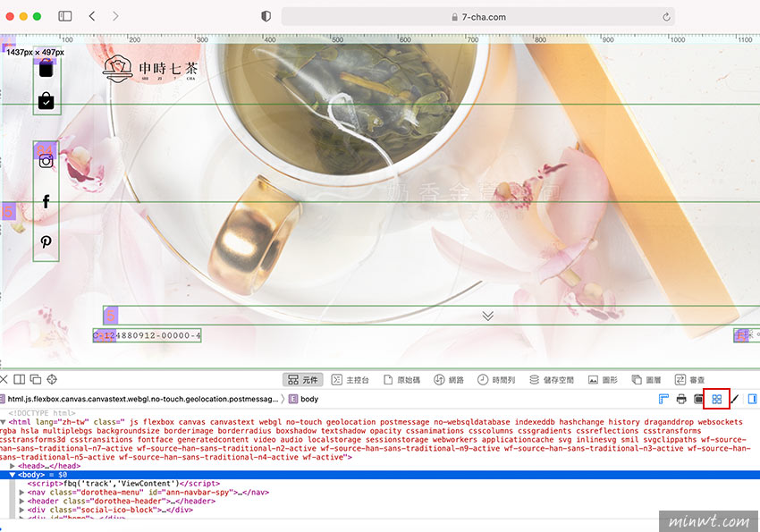Detach the inspector into a separate window
Image resolution: width=760 pixels, height=532 pixels.
tap(36, 379)
